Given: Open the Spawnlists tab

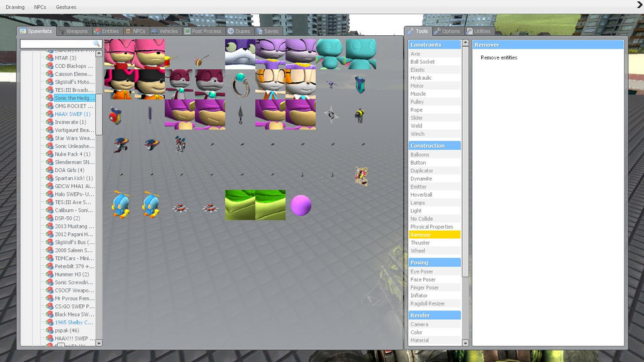Looking at the screenshot, I should [x=36, y=31].
